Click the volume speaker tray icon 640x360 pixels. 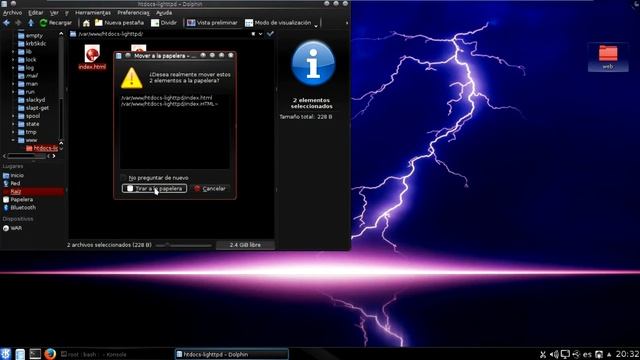[x=554, y=354]
